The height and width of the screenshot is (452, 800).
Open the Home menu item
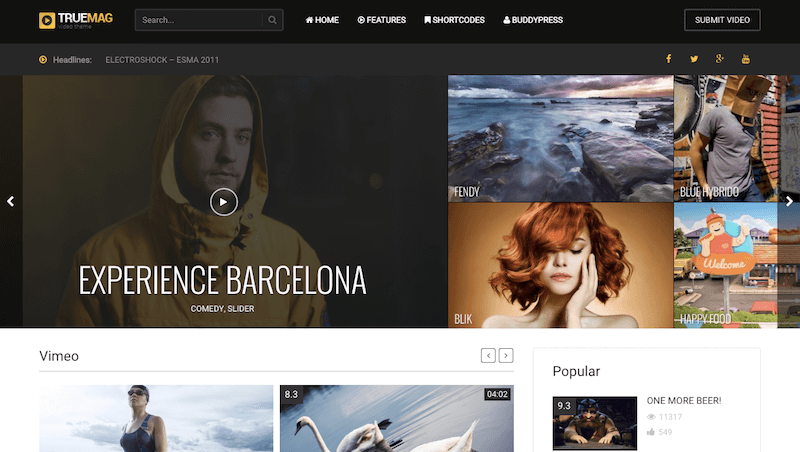[322, 20]
